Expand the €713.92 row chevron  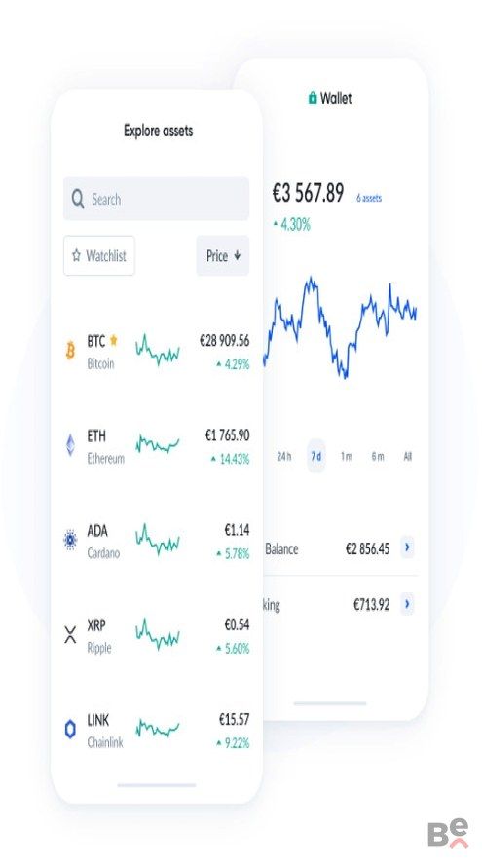[x=407, y=604]
